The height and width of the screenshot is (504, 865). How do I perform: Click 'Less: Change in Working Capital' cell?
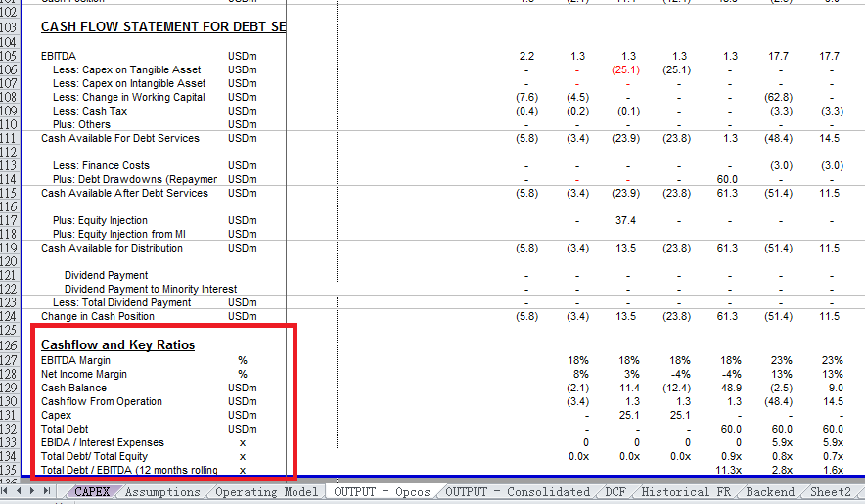pos(128,97)
